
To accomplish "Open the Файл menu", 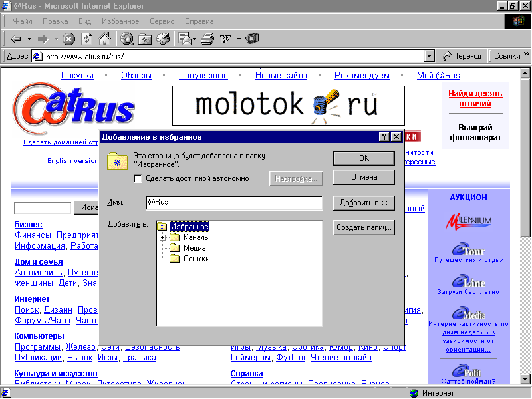I will click(x=23, y=21).
